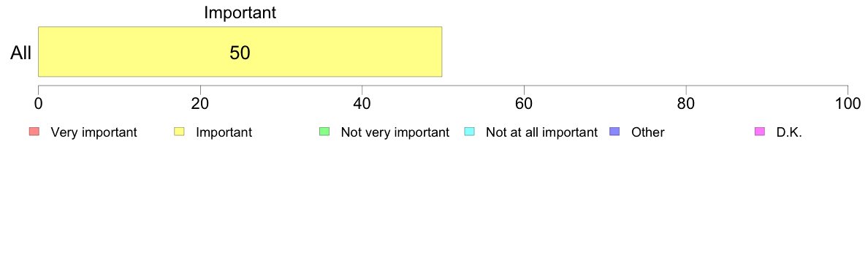Click the axis tick label 80
The height and width of the screenshot is (269, 868).
pyautogui.click(x=686, y=104)
